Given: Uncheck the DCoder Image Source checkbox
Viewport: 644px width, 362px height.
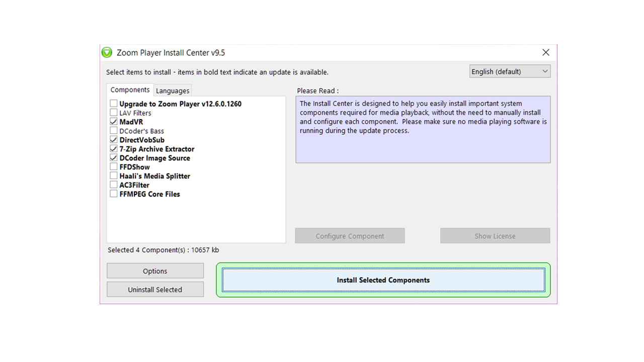Looking at the screenshot, I should point(114,158).
